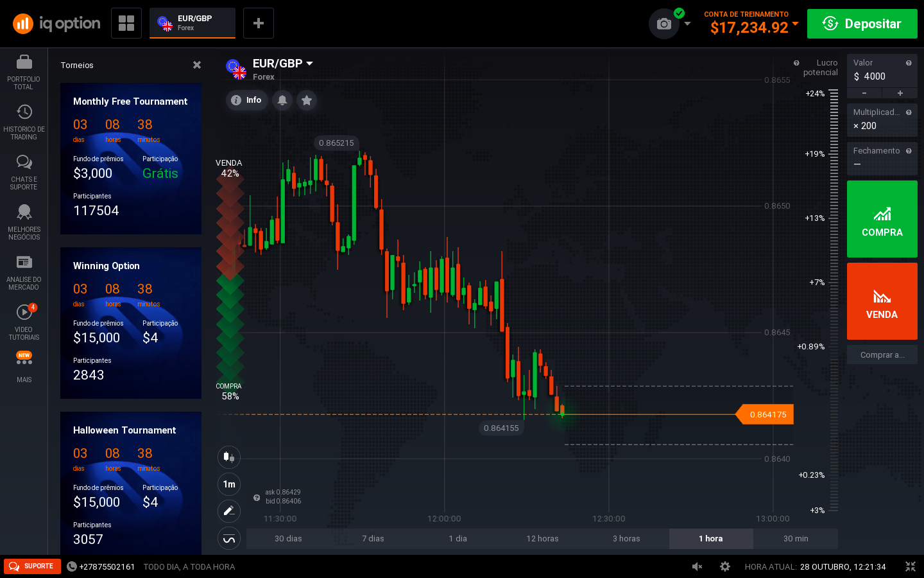Open Chats e Suporte panel
924x578 pixels.
24,173
